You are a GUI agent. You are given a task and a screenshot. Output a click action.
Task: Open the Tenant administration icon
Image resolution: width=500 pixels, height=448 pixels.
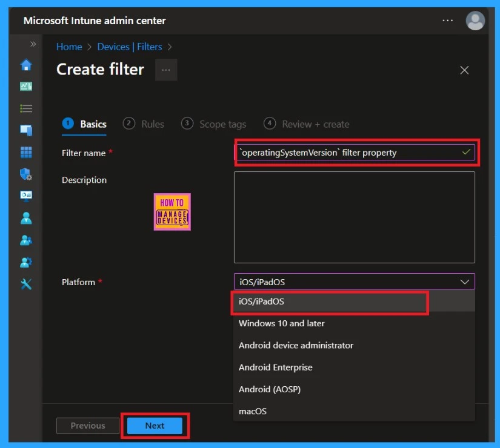coord(26,262)
